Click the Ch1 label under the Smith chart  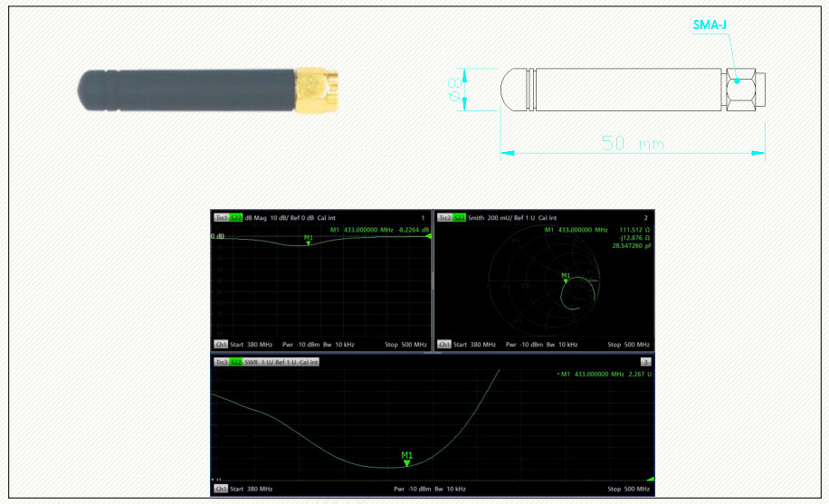[x=443, y=345]
